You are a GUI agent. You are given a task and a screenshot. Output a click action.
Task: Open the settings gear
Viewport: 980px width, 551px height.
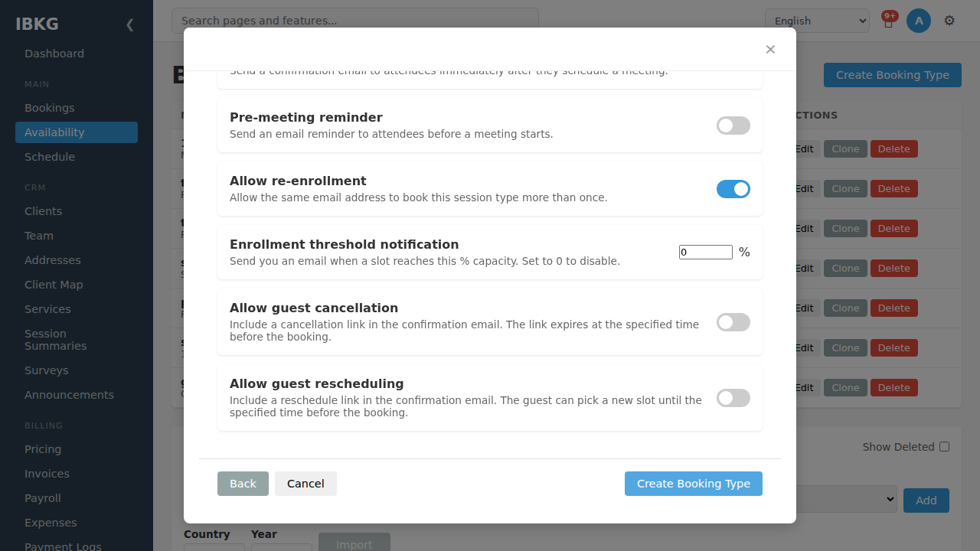949,21
